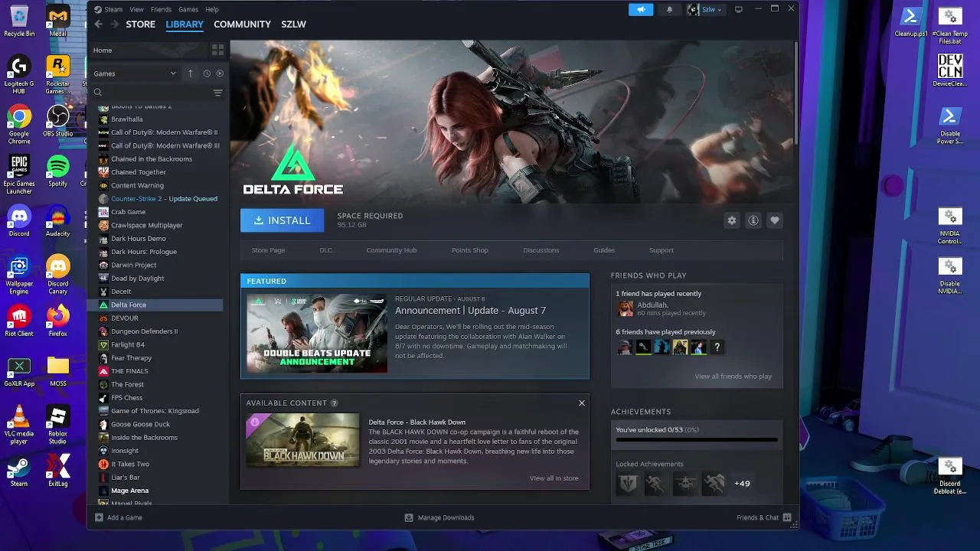Screen dimensions: 980x551
Task: Open the Support link
Action: [x=661, y=250]
